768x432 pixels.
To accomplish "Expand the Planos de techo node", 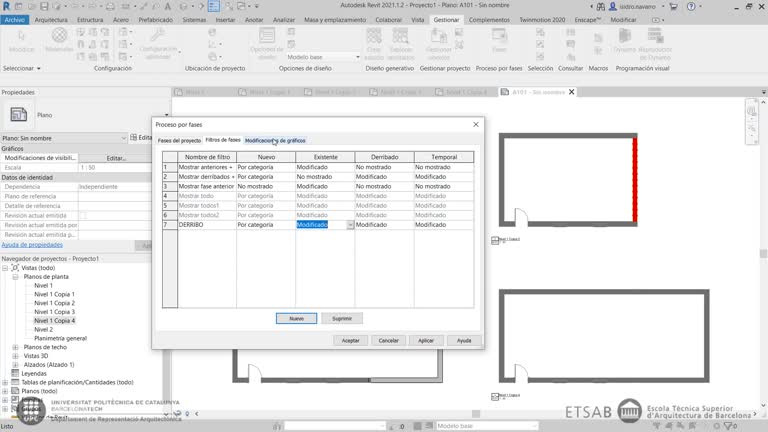I will (x=16, y=346).
